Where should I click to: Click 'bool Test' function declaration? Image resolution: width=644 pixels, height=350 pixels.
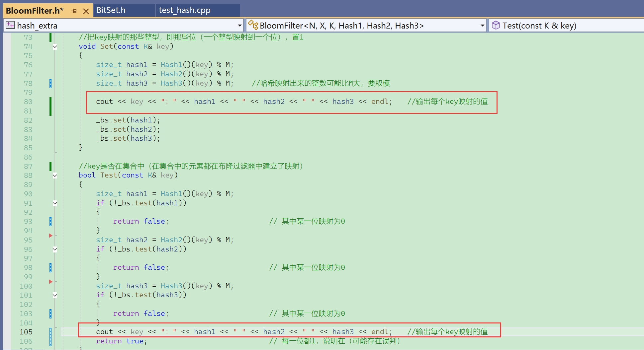[x=128, y=175]
